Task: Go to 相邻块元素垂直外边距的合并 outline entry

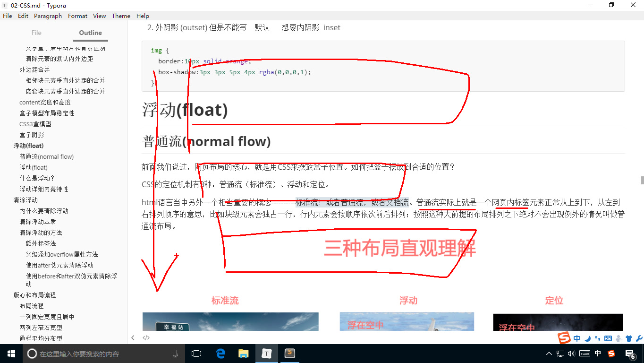Action: (x=66, y=80)
